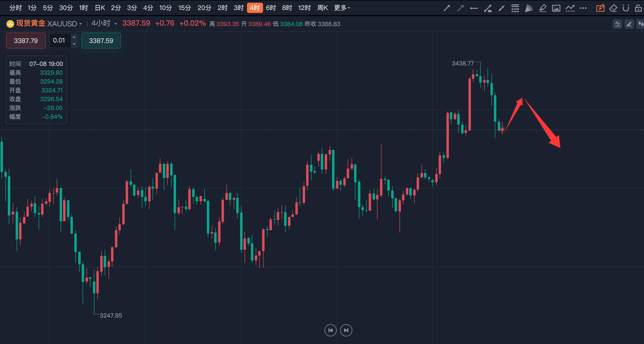This screenshot has width=644, height=344.
Task: Switch to the 30分 timeframe tab
Action: point(66,8)
